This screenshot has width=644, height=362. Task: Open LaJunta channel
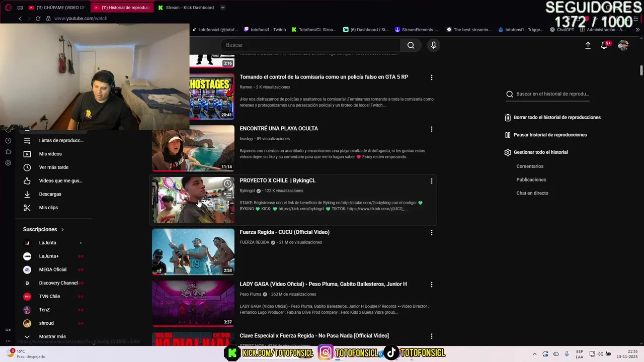[54, 243]
